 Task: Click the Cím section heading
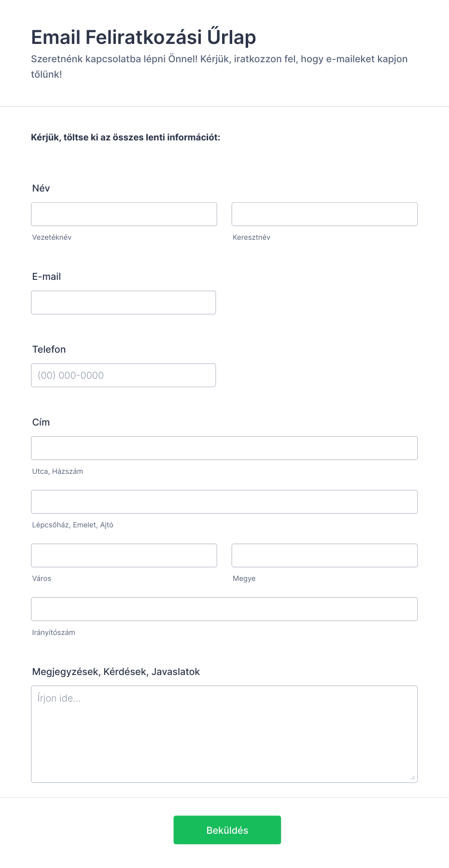(x=41, y=422)
